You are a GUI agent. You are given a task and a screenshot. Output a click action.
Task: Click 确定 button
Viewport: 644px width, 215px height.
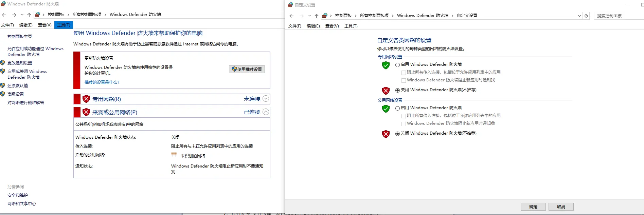pyautogui.click(x=533, y=207)
